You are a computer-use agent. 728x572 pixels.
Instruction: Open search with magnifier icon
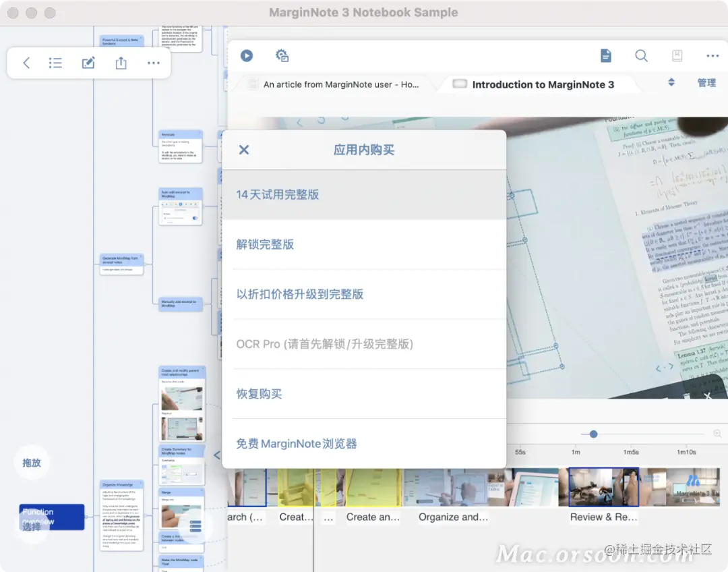[641, 56]
